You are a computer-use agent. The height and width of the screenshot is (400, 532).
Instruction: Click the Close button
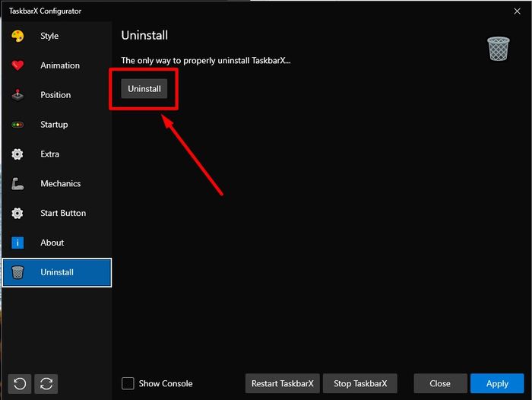coord(440,384)
